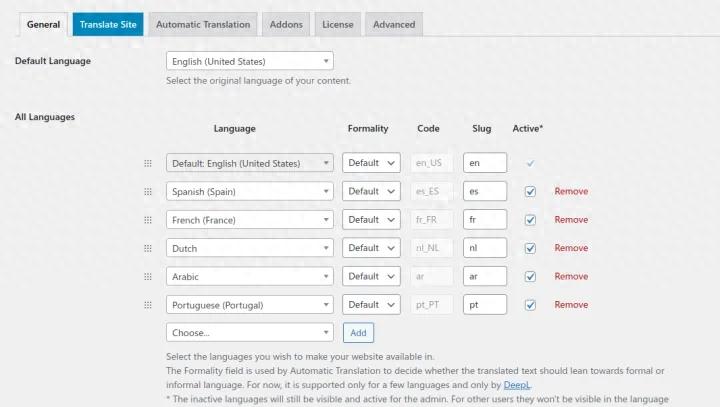720x407 pixels.
Task: Click the drag handle beside French (France)
Action: (148, 220)
